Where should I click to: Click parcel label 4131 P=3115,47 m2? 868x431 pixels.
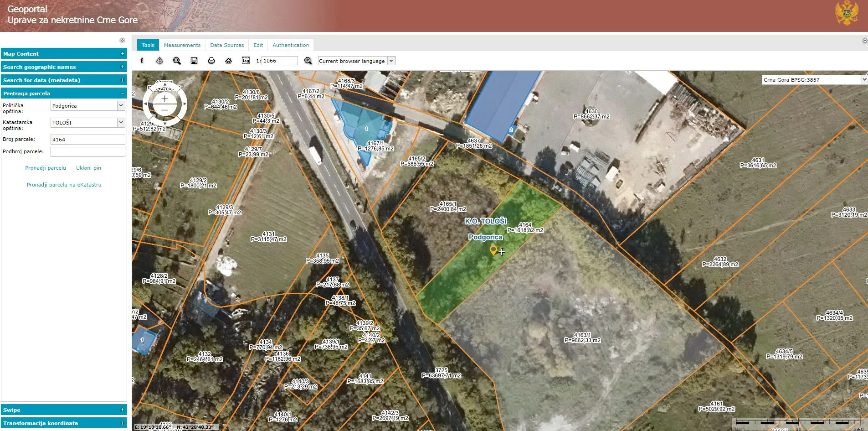[x=268, y=237]
